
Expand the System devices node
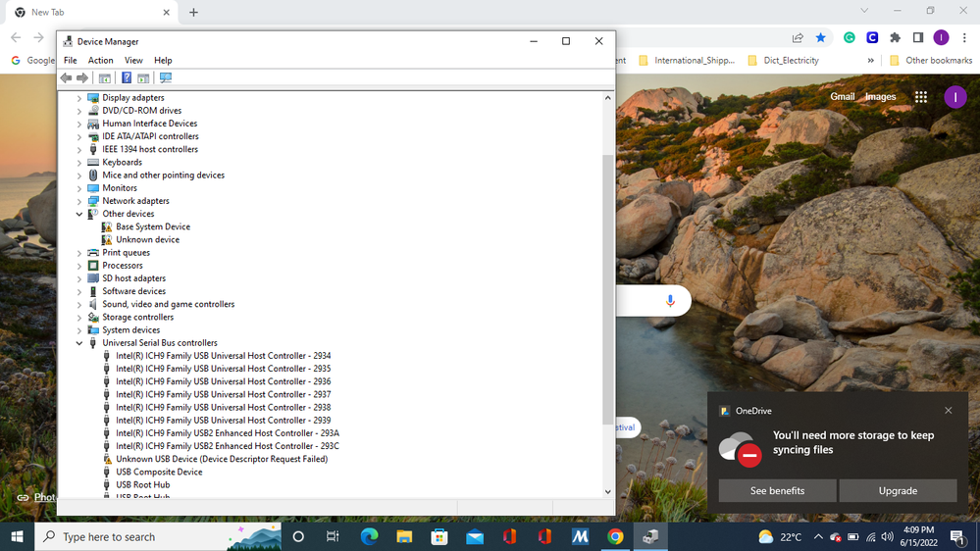point(78,330)
